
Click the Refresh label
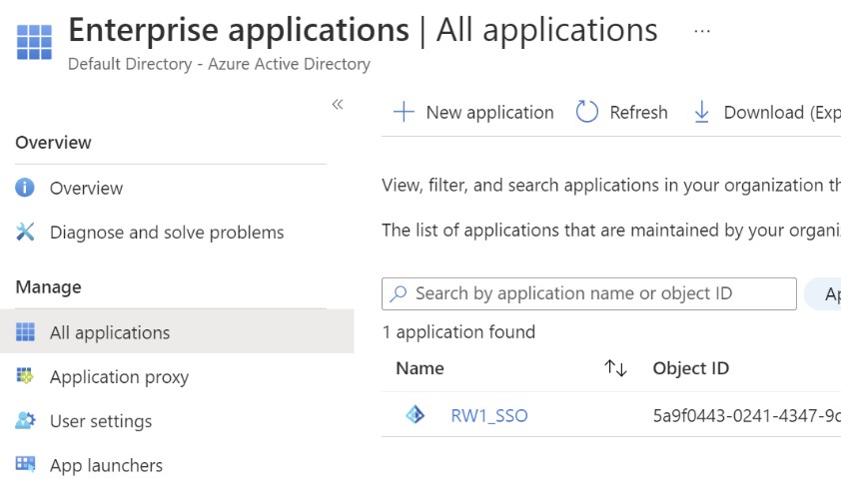point(638,113)
